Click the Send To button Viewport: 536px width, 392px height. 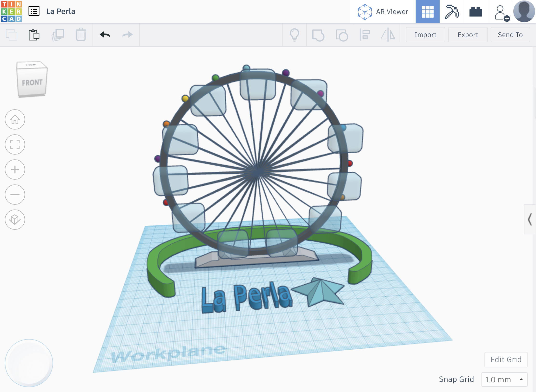[510, 35]
